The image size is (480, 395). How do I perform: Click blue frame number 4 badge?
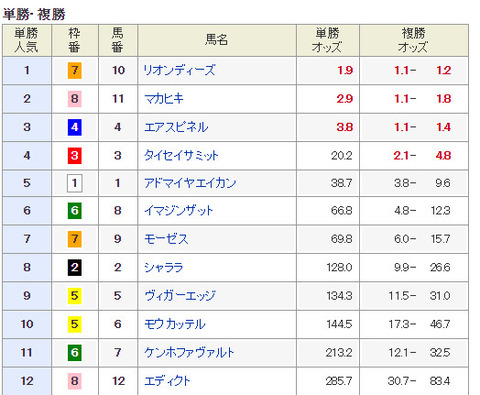tap(75, 127)
